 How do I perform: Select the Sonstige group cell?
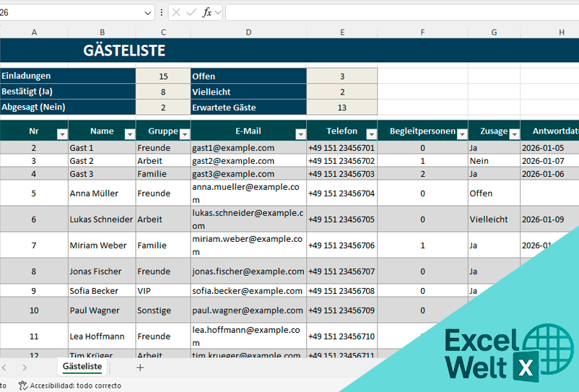point(163,310)
